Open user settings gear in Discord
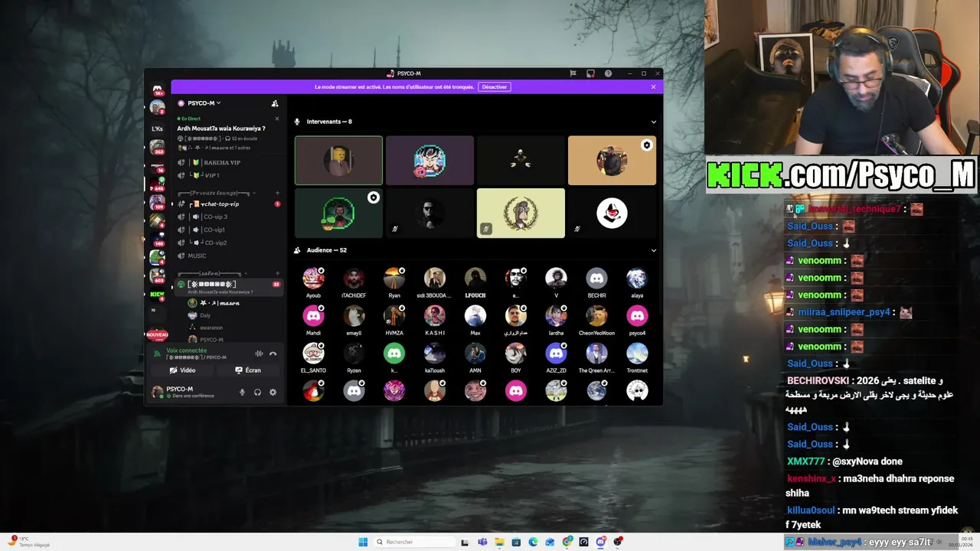Image resolution: width=980 pixels, height=551 pixels. 273,392
